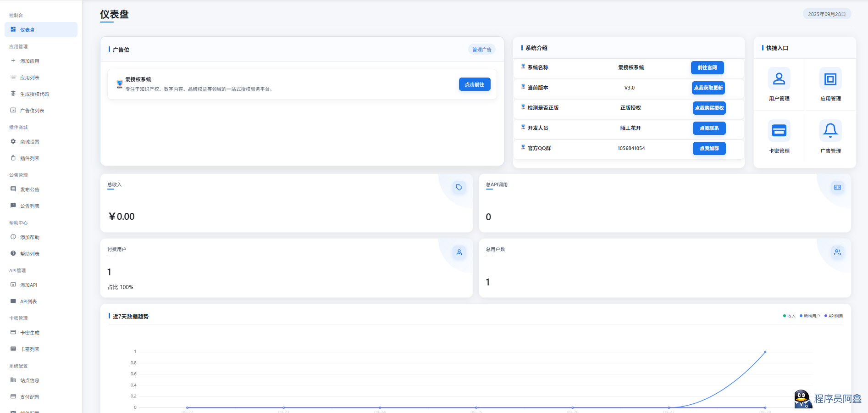Open the 应用管理 quick entry icon
The image size is (868, 413).
[x=830, y=79]
